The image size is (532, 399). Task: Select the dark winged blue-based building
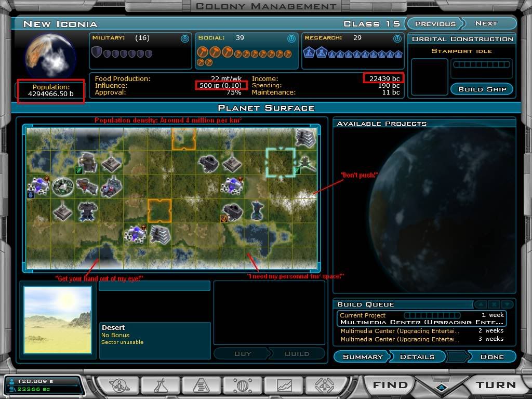click(87, 211)
